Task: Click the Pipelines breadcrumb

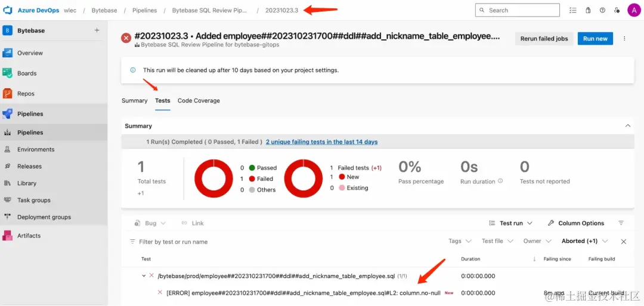Action: click(144, 10)
